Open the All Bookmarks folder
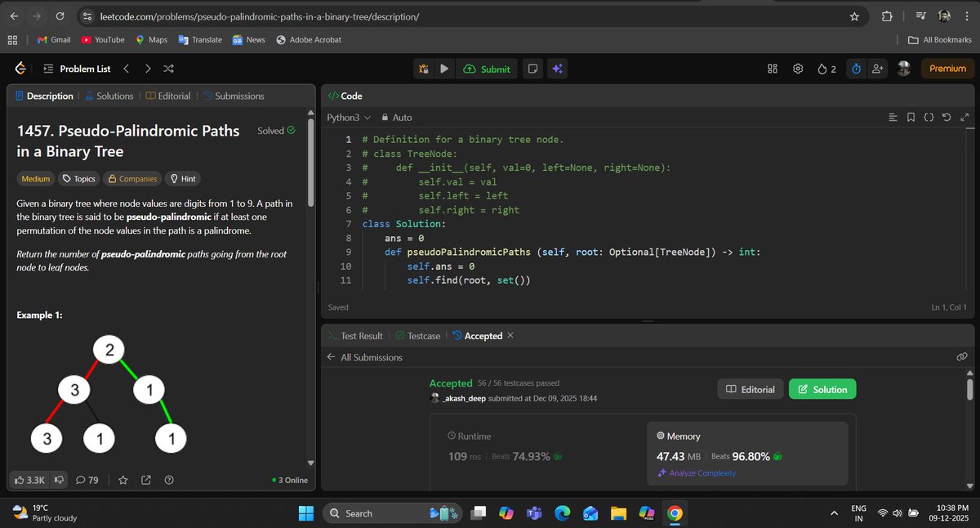The height and width of the screenshot is (528, 980). [941, 39]
